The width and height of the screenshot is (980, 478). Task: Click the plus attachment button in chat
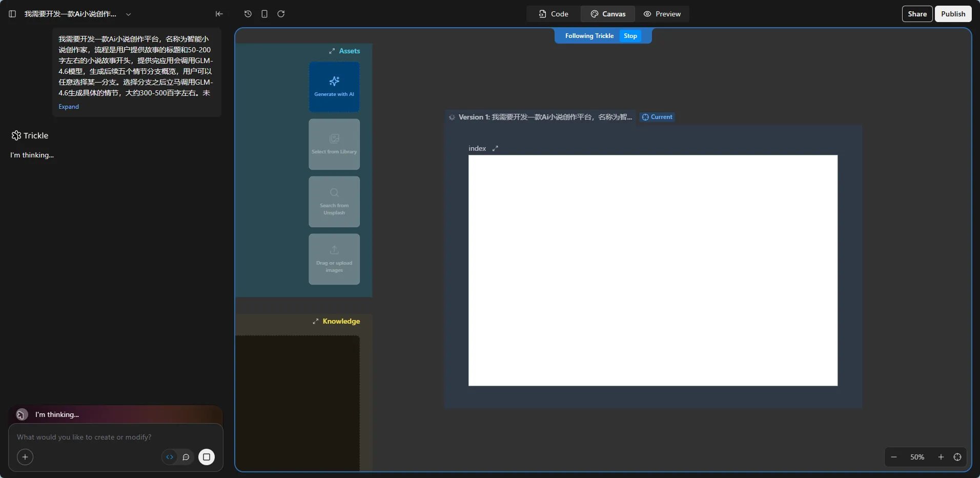pos(25,457)
